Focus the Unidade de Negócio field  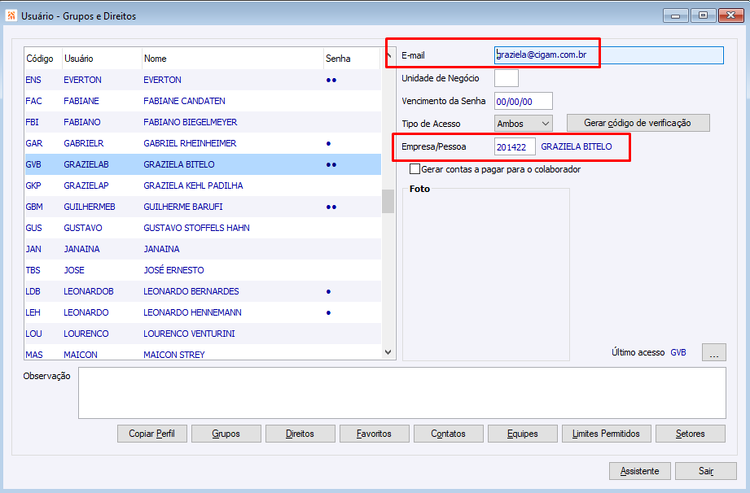click(506, 78)
